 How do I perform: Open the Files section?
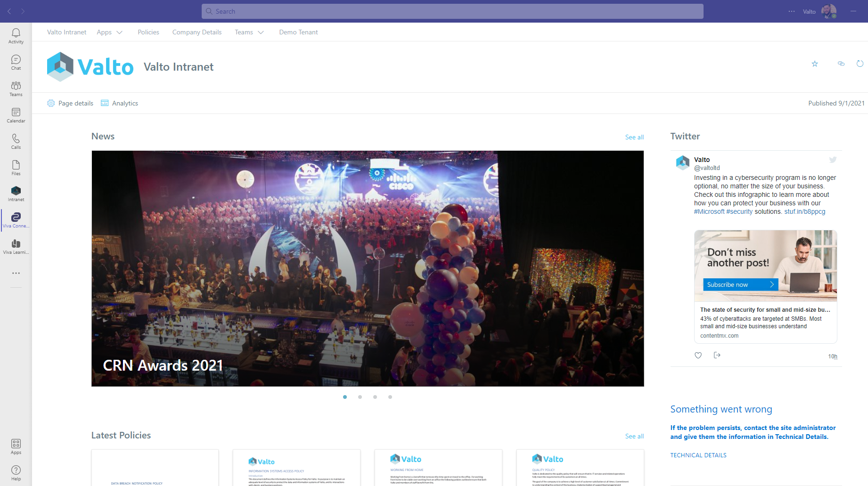tap(16, 168)
